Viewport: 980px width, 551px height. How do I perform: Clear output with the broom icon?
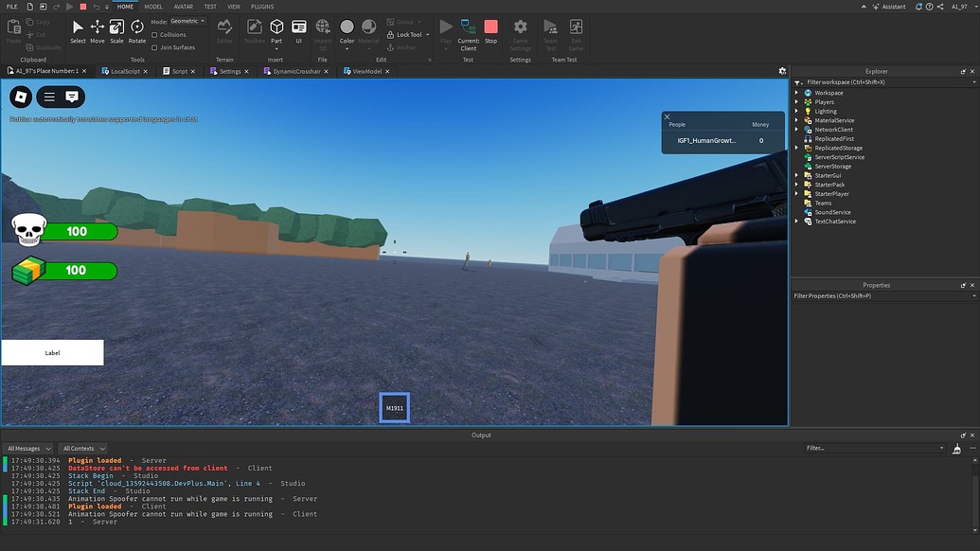pos(956,449)
